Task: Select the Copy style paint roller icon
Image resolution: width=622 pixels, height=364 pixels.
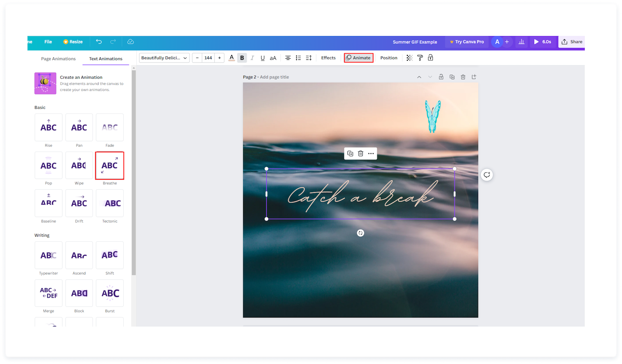Action: [420, 57]
